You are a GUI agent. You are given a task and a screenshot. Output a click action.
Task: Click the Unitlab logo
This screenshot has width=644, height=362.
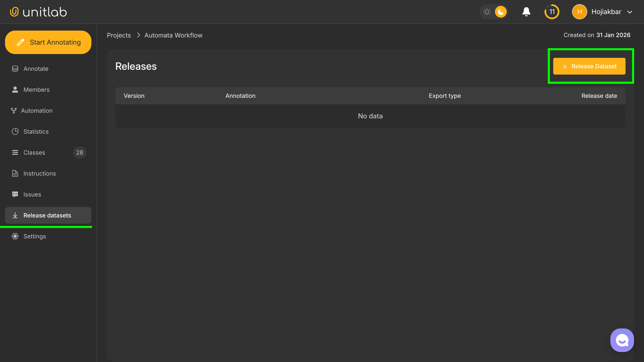point(38,12)
